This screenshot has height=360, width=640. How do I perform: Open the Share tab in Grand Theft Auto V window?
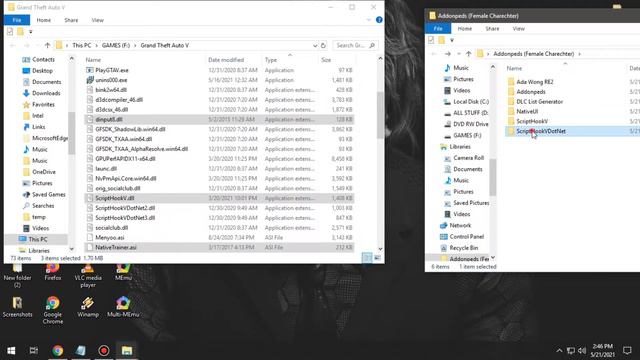(x=71, y=20)
